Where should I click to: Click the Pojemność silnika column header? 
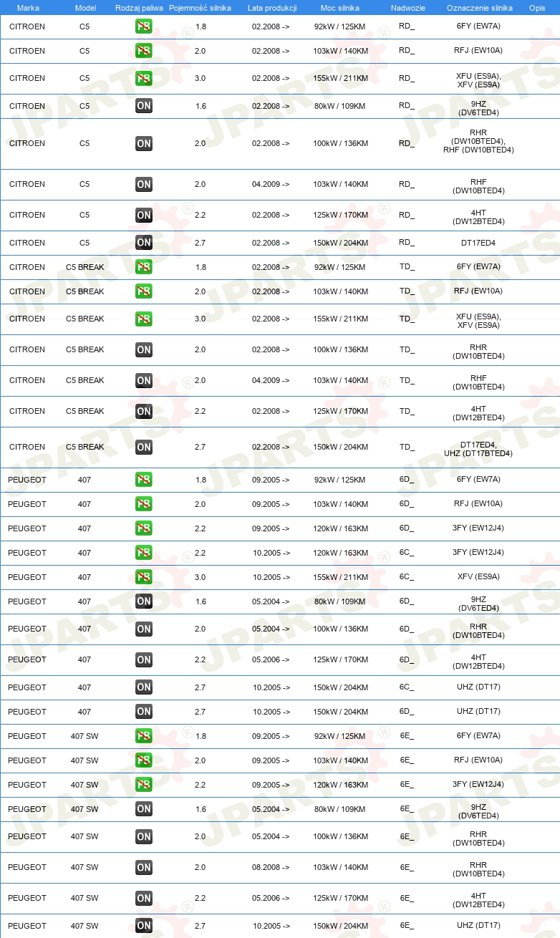click(200, 7)
